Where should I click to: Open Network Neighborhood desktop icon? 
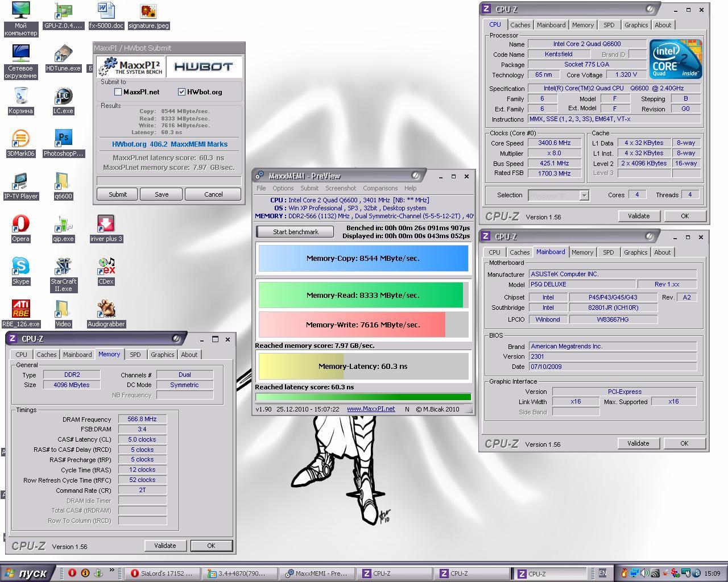20,61
